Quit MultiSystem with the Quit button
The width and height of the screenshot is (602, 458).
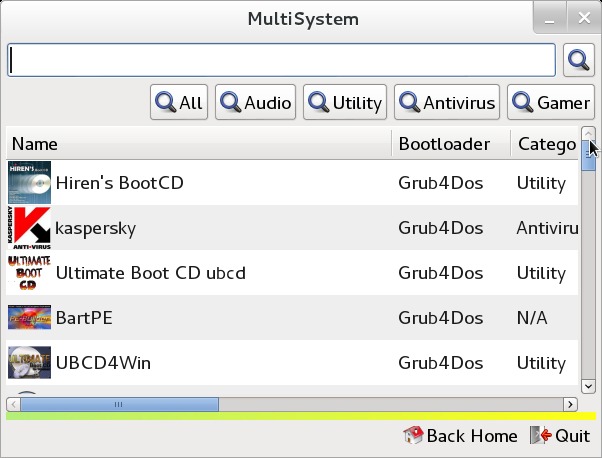[560, 436]
